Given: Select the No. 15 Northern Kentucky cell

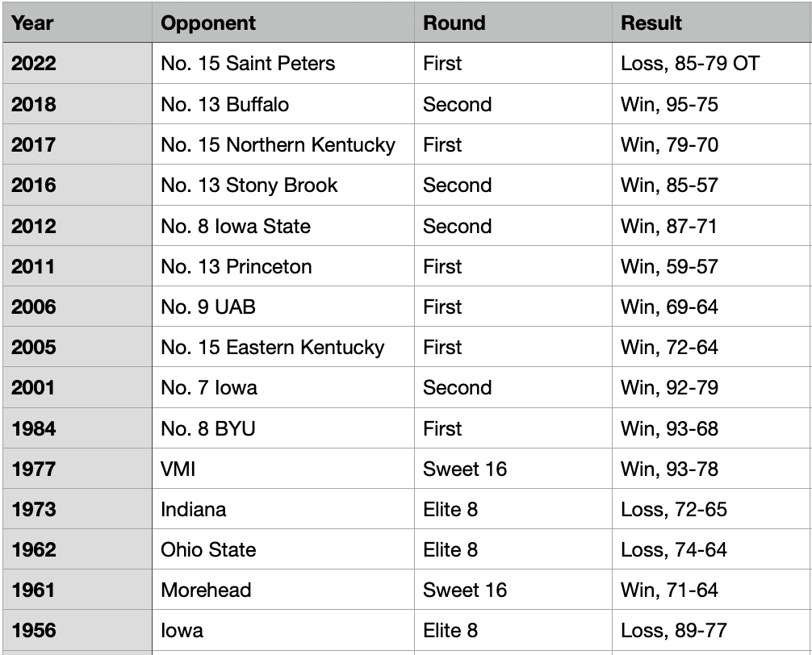Looking at the screenshot, I should (x=283, y=144).
